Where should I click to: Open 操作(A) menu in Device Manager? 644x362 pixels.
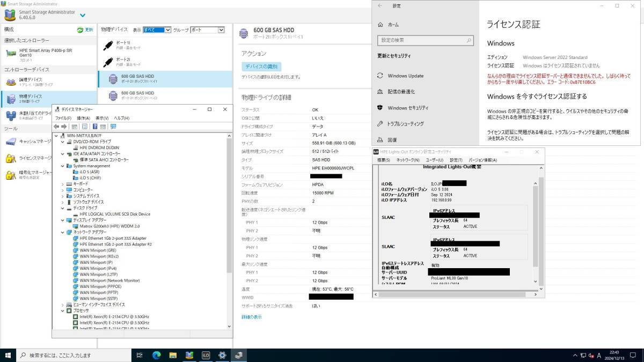pos(83,118)
